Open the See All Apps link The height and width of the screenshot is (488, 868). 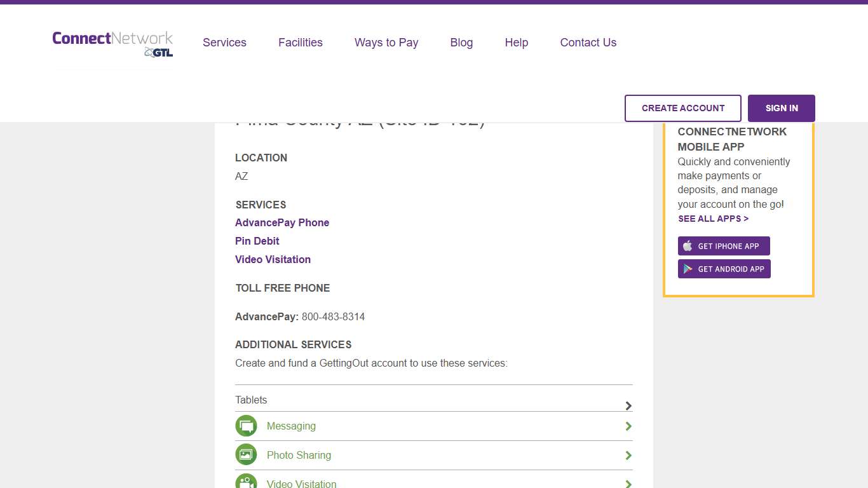click(713, 219)
